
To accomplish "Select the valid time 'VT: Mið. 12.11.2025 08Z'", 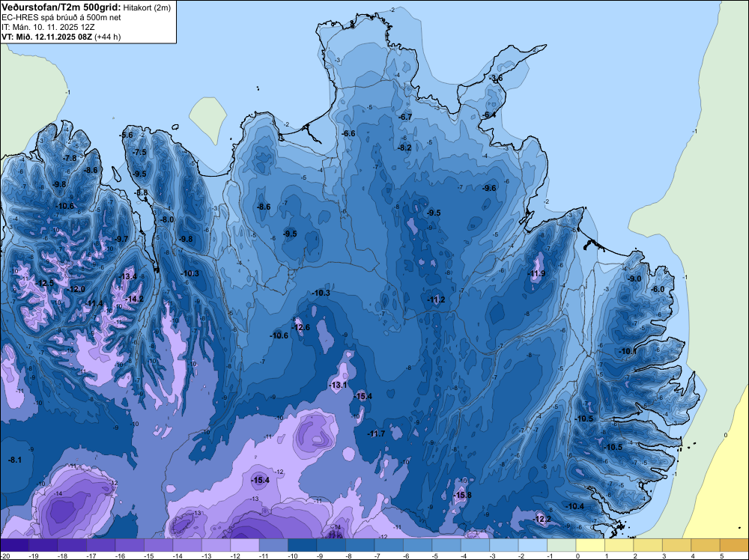I will 46,37.
